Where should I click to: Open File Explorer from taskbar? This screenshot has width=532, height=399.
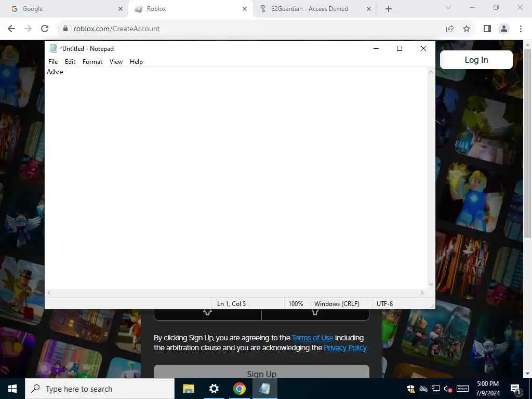tap(188, 389)
